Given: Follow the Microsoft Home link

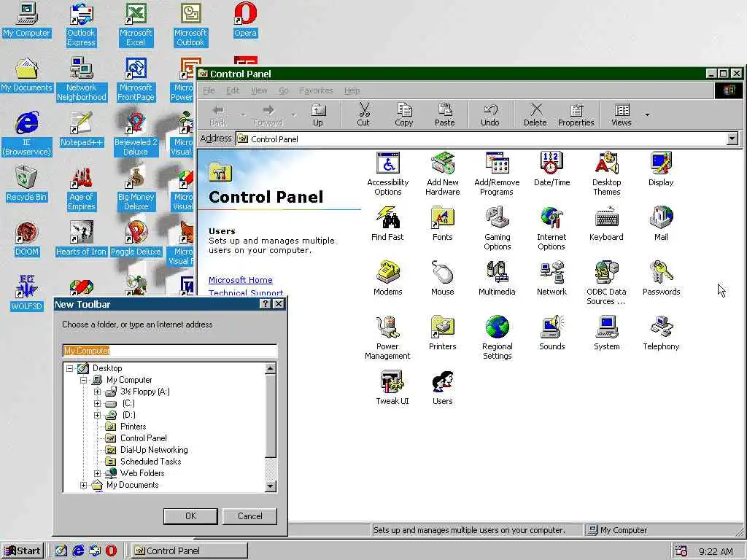Looking at the screenshot, I should [241, 280].
